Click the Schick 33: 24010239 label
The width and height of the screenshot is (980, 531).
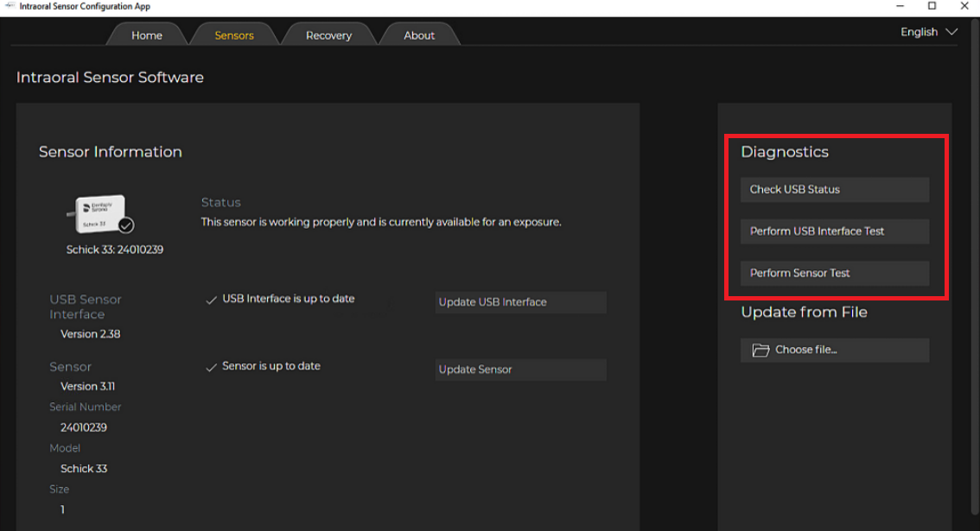coord(115,250)
